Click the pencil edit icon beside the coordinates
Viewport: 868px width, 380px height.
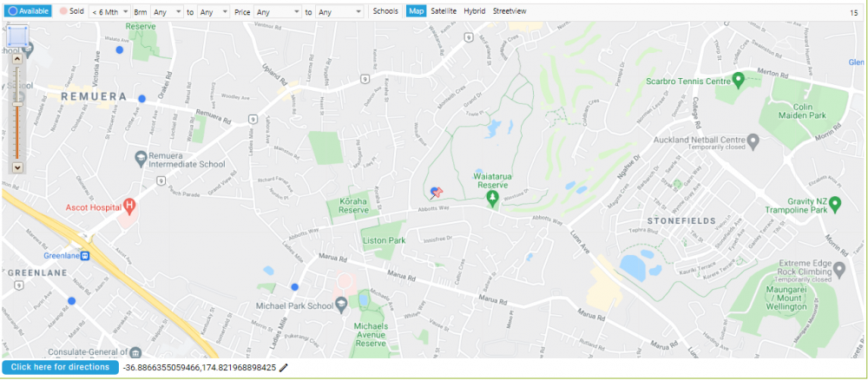(284, 368)
